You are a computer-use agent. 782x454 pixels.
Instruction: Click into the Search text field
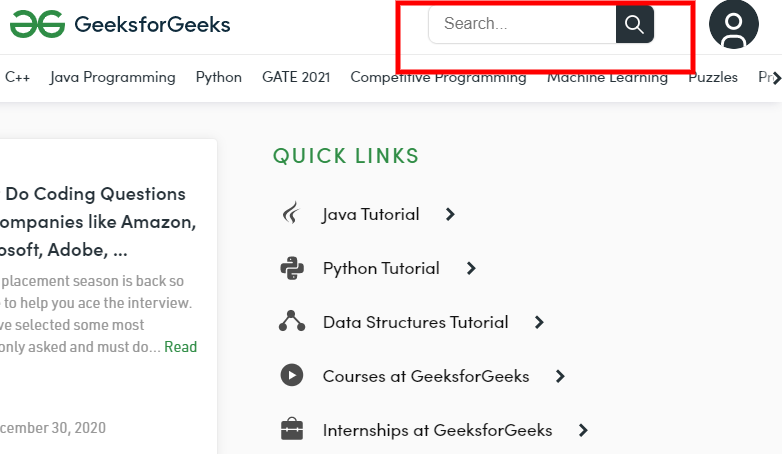522,24
